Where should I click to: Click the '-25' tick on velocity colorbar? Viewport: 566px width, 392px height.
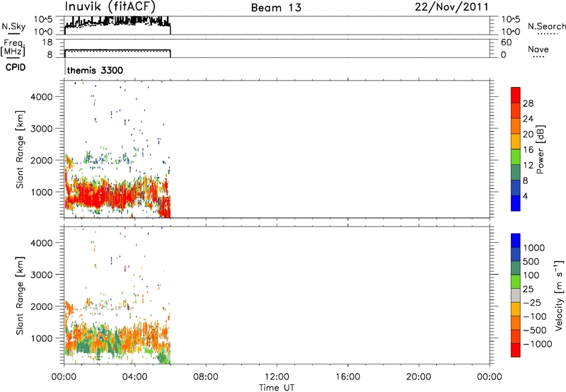(x=532, y=303)
